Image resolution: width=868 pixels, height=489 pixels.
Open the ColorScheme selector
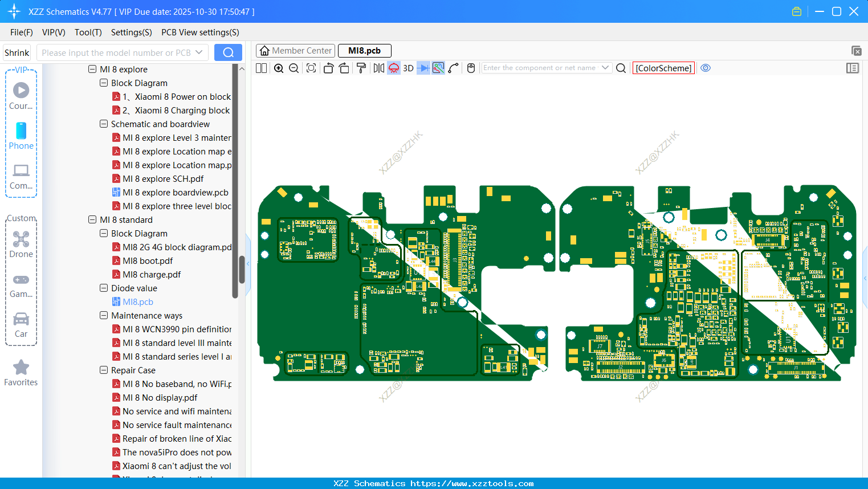point(663,68)
